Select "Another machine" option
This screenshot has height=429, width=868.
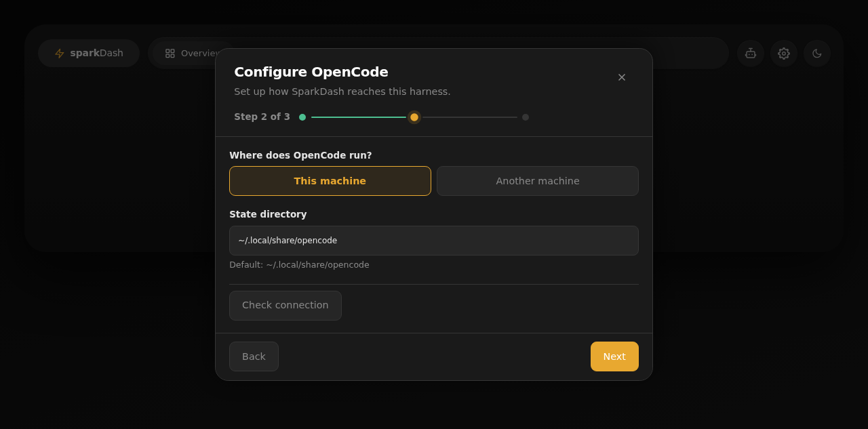(x=538, y=181)
